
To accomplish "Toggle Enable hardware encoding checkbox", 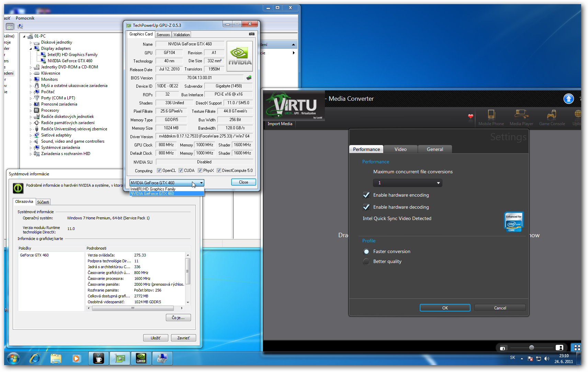I will click(x=366, y=195).
